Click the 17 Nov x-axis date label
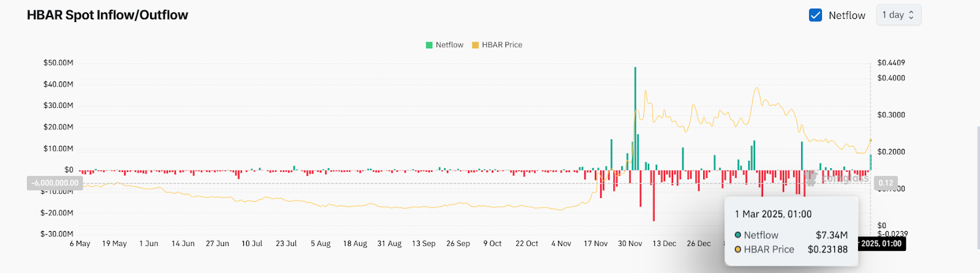The image size is (980, 273). tap(595, 244)
